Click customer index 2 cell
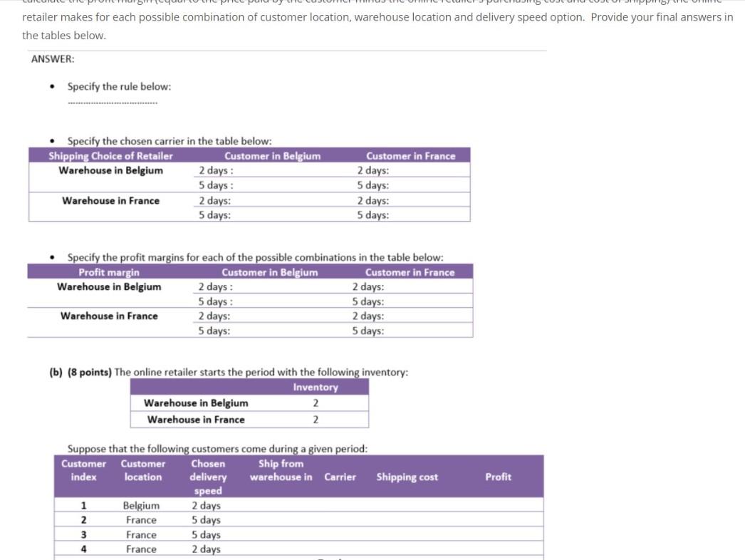745x560 pixels. [x=83, y=520]
